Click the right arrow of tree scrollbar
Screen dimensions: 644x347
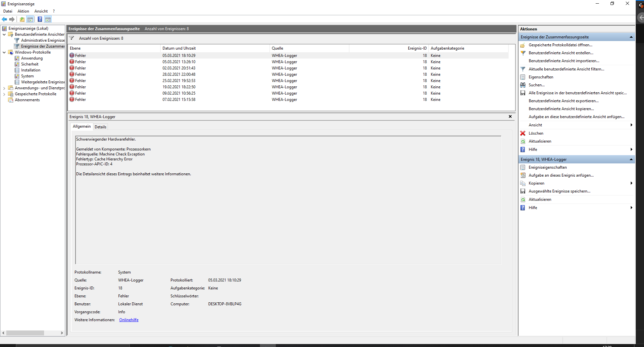(x=62, y=333)
